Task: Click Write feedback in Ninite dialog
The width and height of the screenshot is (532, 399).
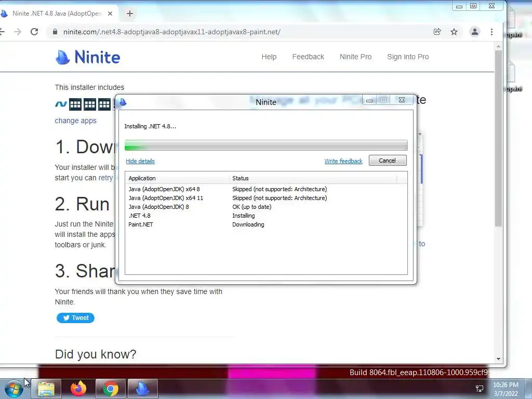Action: coord(343,161)
